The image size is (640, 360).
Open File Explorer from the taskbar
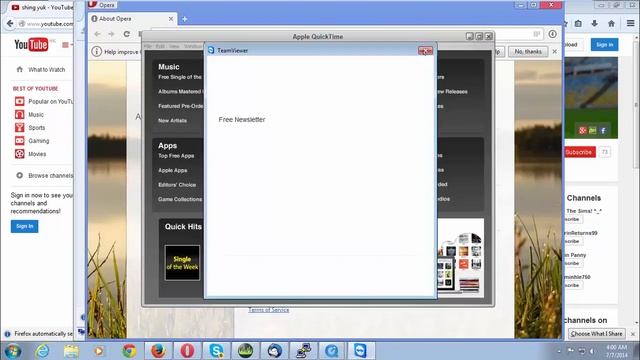[71, 351]
